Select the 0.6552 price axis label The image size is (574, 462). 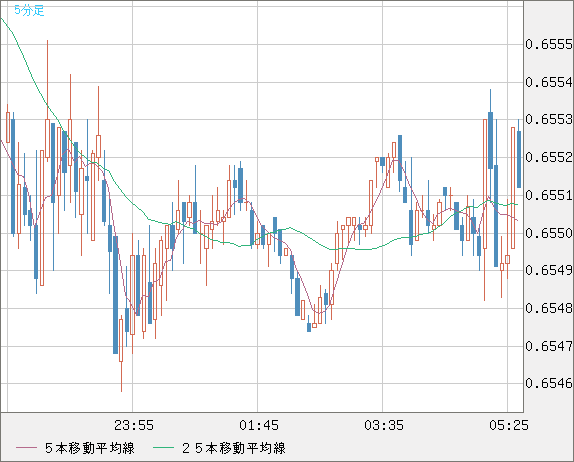point(549,157)
